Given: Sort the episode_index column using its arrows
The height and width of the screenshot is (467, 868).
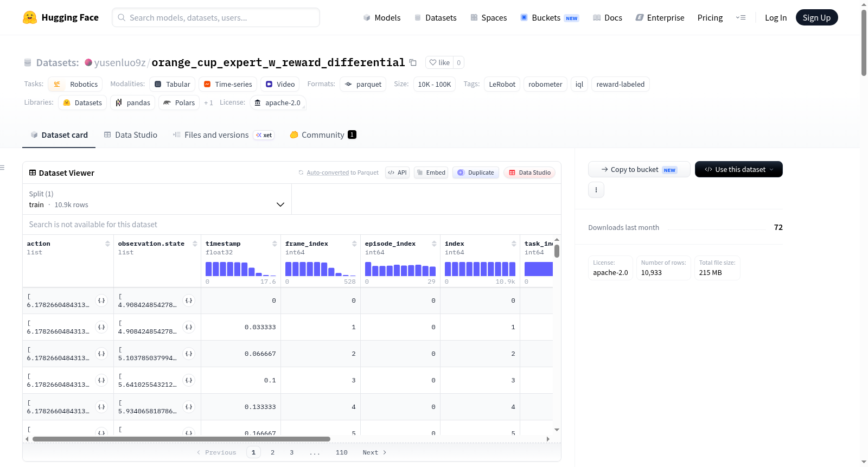Looking at the screenshot, I should [x=434, y=244].
